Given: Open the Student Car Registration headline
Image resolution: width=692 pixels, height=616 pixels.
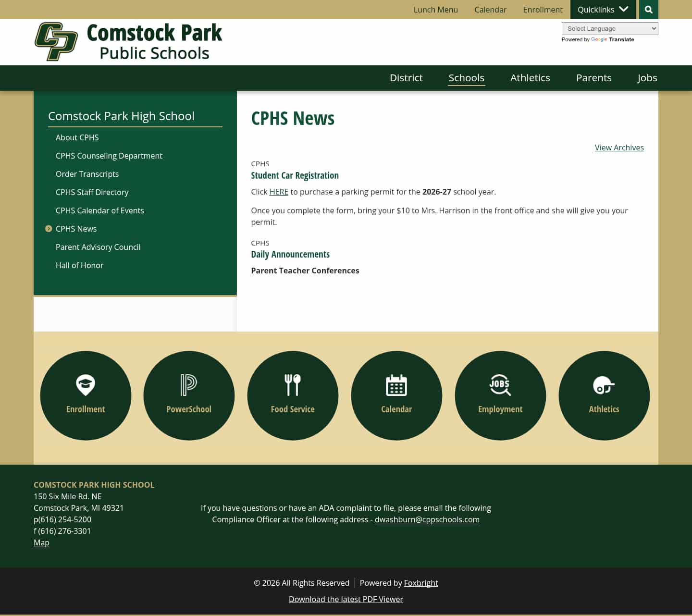Looking at the screenshot, I should [295, 175].
